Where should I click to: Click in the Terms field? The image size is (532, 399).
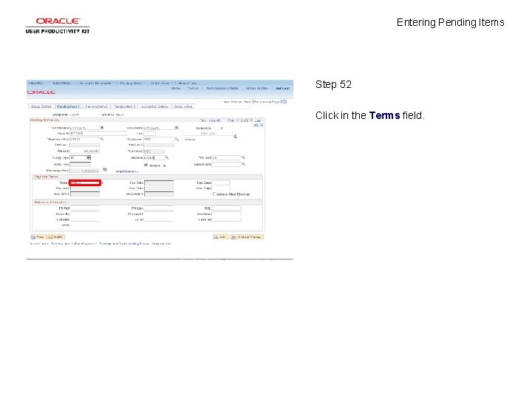coord(85,183)
